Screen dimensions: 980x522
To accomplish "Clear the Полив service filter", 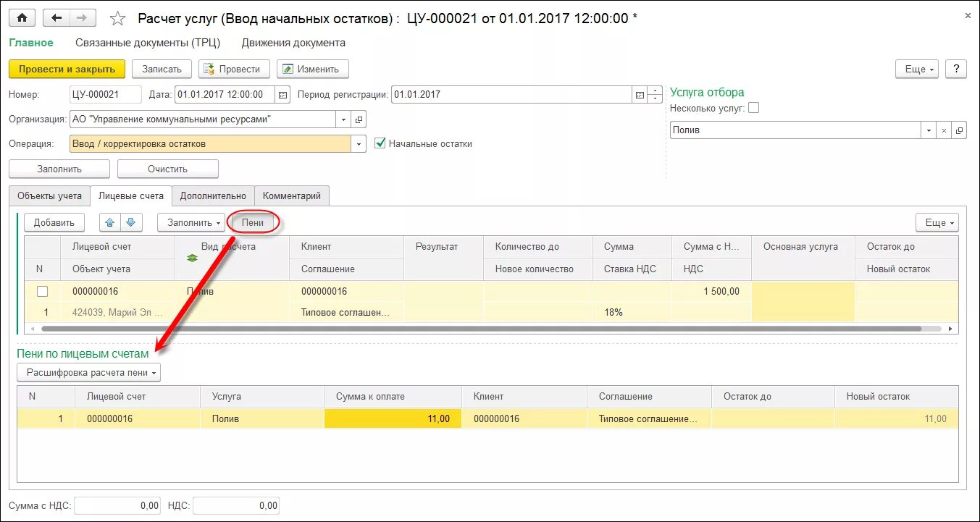I will (x=943, y=130).
